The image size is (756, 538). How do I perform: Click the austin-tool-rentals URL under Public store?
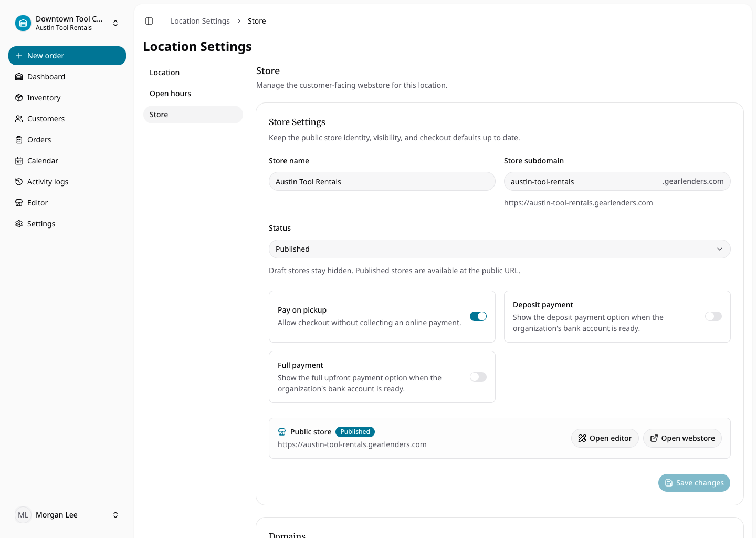click(352, 444)
